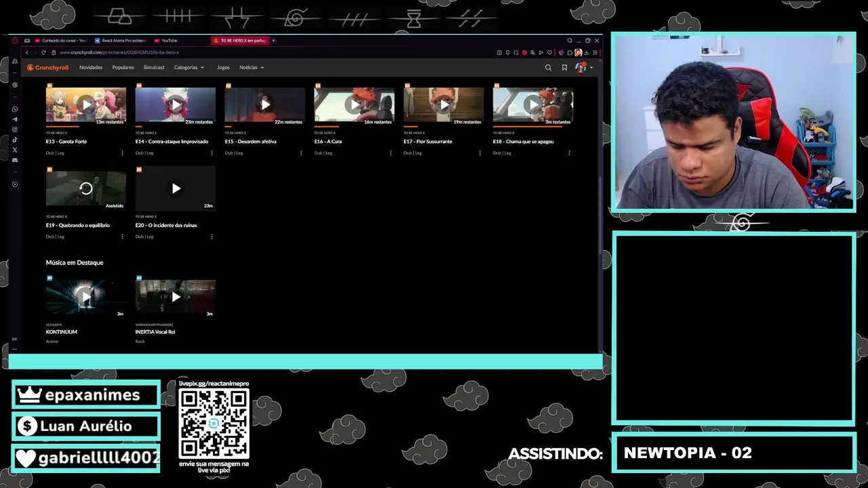Open the Crunchyroll watchlist bookmark icon
The width and height of the screenshot is (868, 488).
coord(564,68)
